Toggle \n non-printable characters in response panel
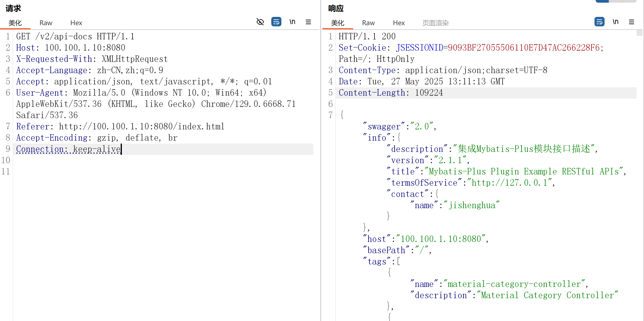The image size is (644, 321). tap(616, 22)
